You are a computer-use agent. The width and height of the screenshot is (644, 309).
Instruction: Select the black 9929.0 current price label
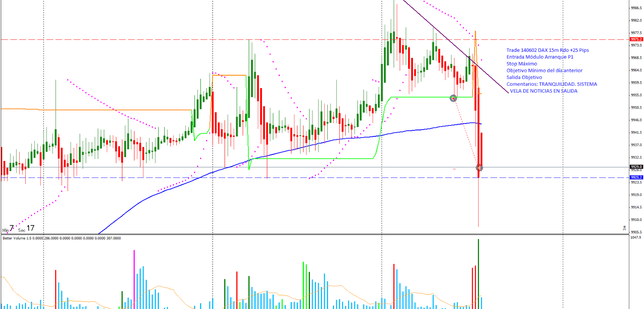click(x=636, y=167)
